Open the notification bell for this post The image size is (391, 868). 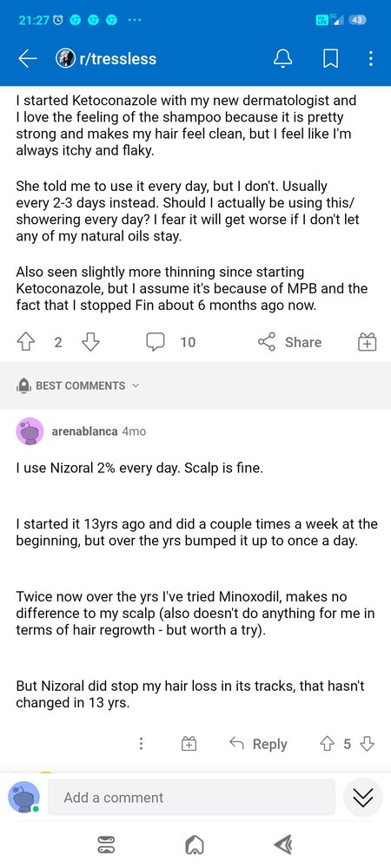(x=282, y=59)
